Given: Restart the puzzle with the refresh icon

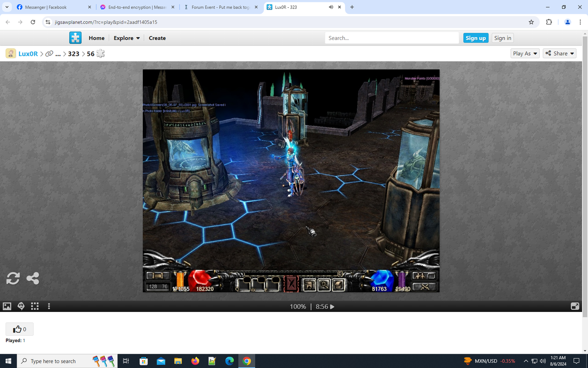Looking at the screenshot, I should point(13,278).
